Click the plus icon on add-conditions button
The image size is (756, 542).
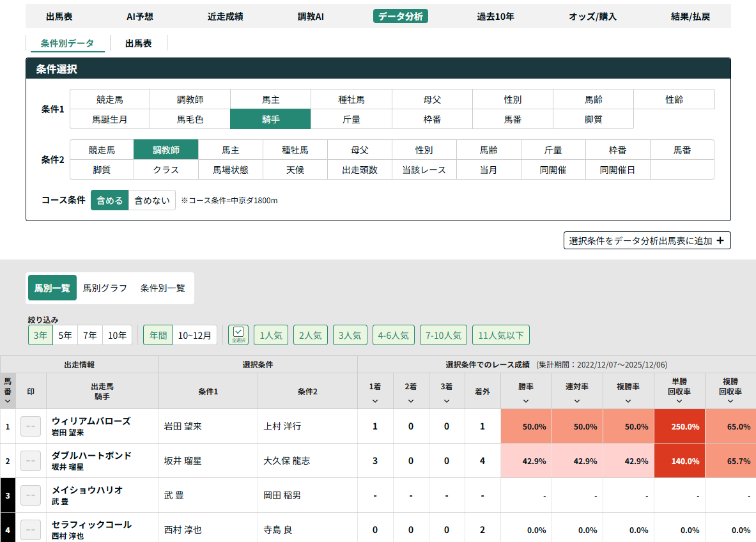[x=720, y=241]
